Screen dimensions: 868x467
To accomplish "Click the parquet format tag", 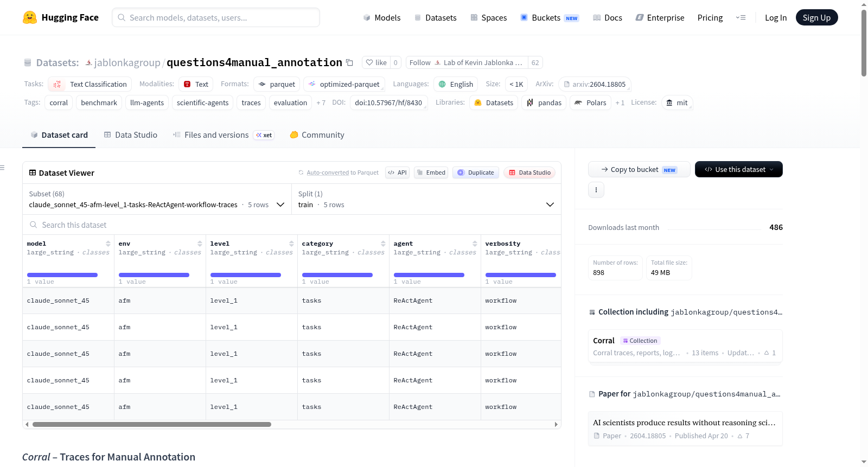I will pyautogui.click(x=277, y=85).
